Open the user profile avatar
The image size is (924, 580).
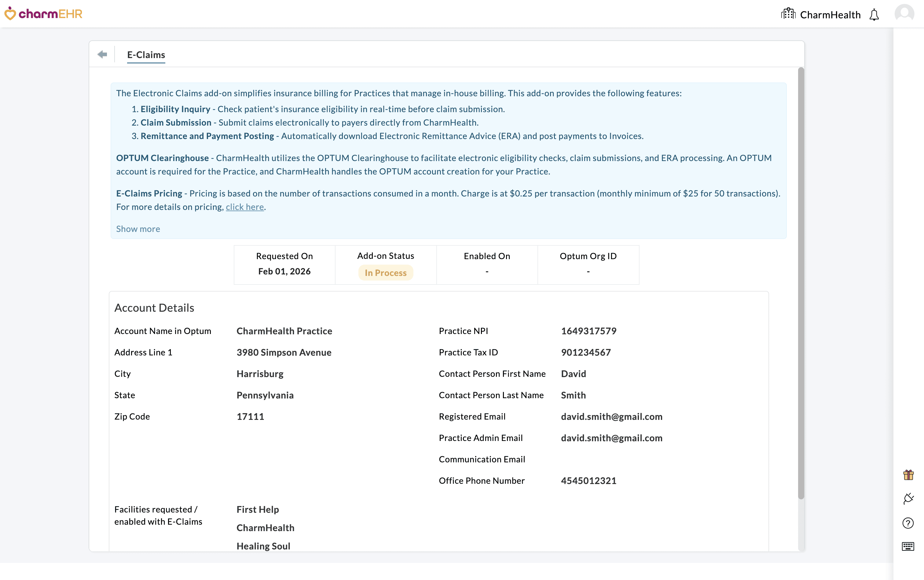click(x=904, y=14)
